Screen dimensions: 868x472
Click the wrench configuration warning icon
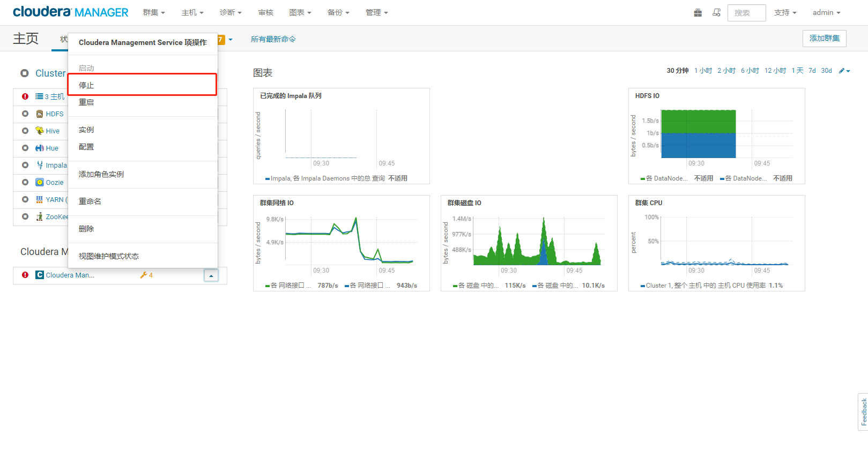tap(143, 275)
